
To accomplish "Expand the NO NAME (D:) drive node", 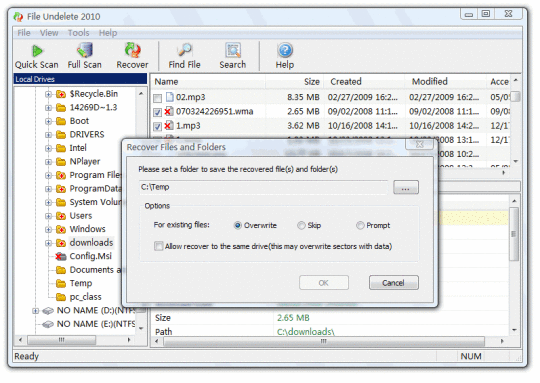I will [x=35, y=311].
